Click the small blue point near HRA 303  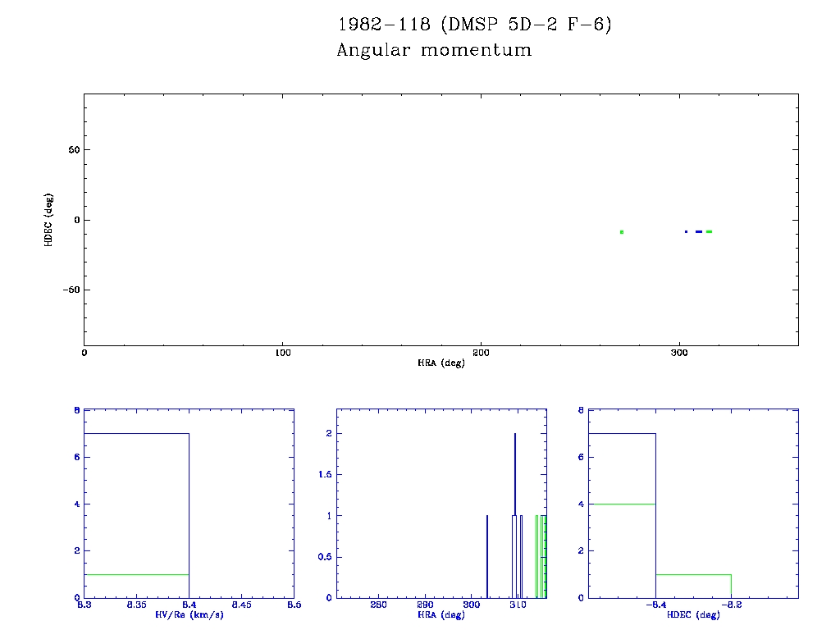pyautogui.click(x=686, y=231)
